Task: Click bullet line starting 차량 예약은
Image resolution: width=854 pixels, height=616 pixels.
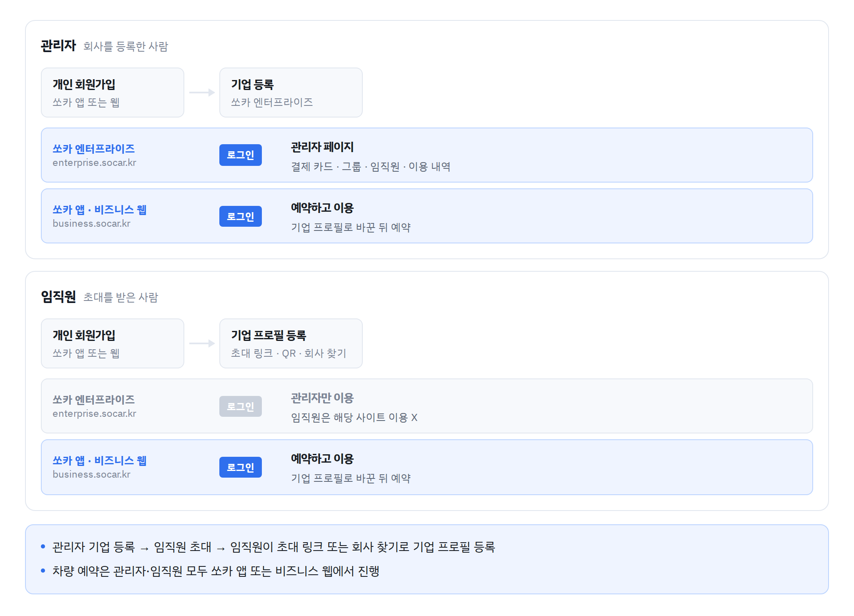Action: tap(216, 571)
